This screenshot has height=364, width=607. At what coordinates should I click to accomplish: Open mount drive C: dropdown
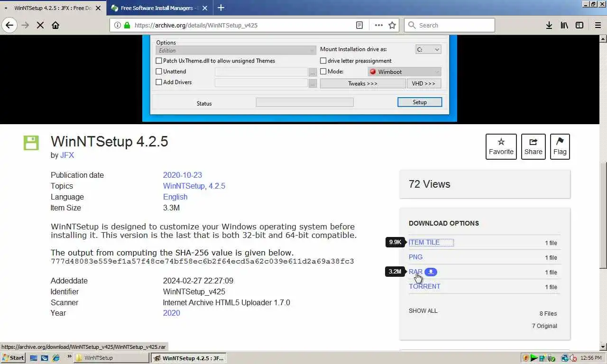coord(428,49)
